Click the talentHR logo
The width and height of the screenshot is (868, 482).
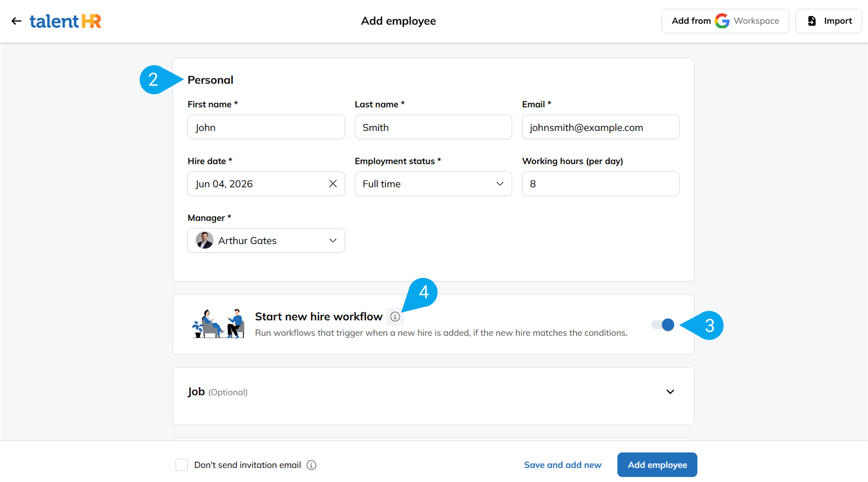click(x=65, y=21)
